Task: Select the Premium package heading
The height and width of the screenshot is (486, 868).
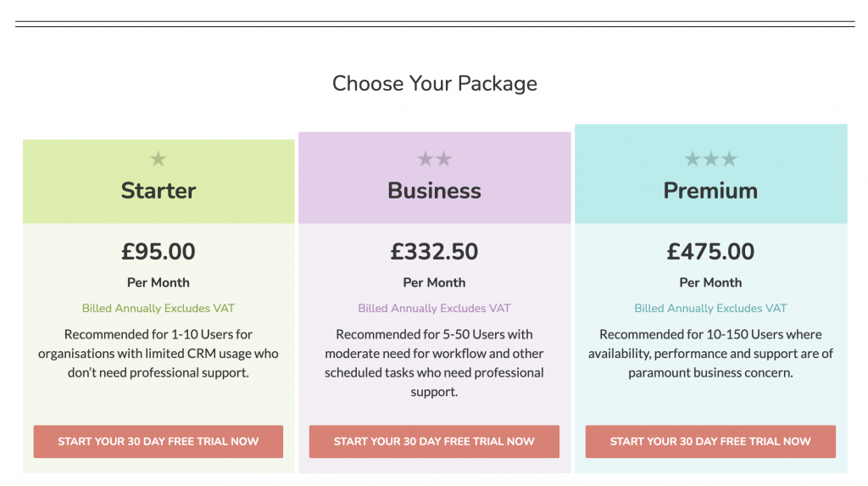Action: click(x=711, y=191)
